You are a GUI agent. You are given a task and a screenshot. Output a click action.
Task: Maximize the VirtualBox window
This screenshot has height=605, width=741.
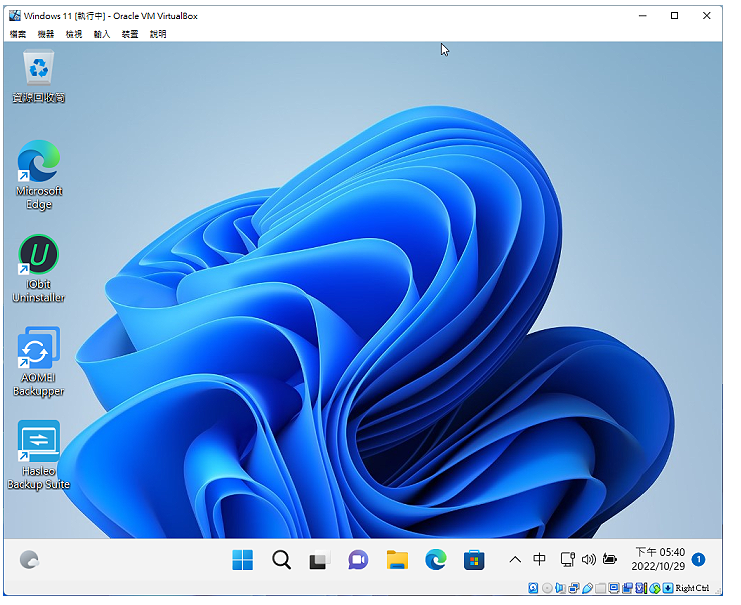click(x=674, y=16)
